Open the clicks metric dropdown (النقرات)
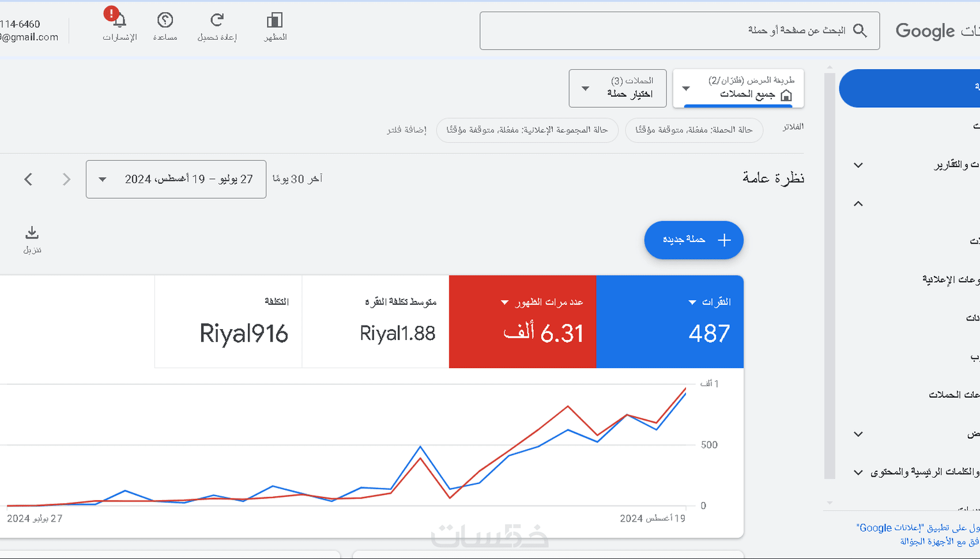The image size is (980, 559). (x=692, y=303)
